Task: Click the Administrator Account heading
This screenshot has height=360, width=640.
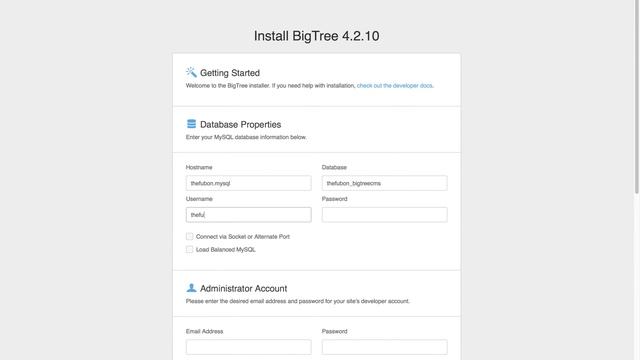Action: click(244, 289)
